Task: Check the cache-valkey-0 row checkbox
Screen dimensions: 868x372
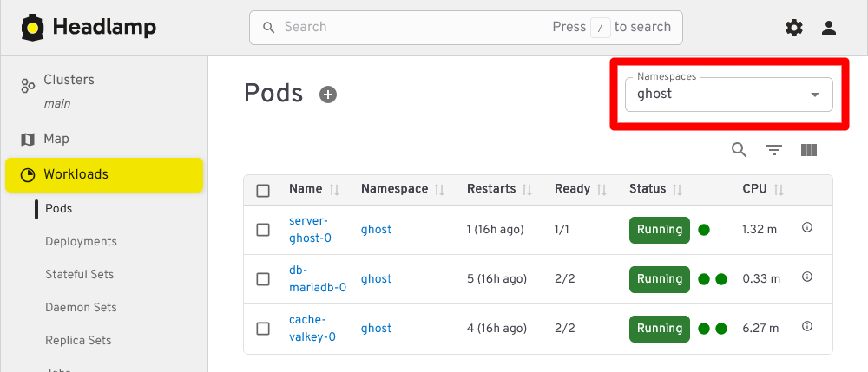Action: [x=263, y=329]
